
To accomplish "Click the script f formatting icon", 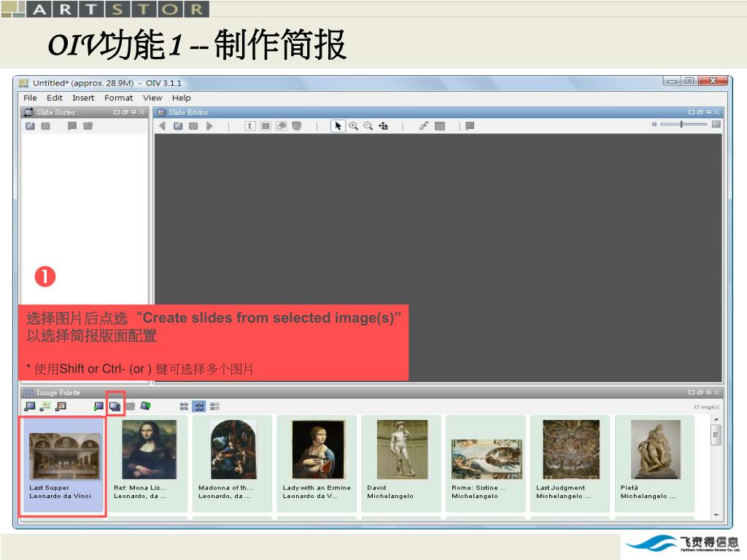I will [x=424, y=125].
